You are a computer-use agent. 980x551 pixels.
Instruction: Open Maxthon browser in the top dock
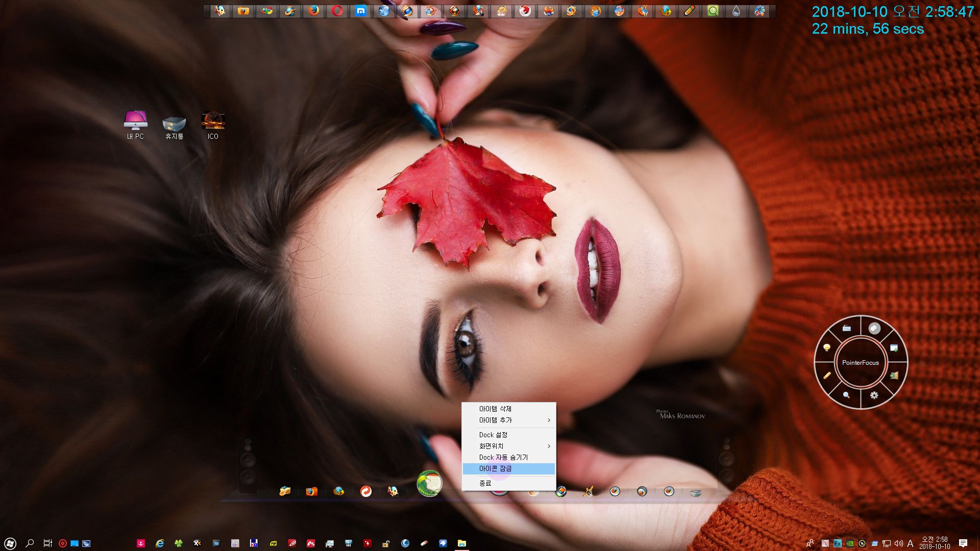361,11
